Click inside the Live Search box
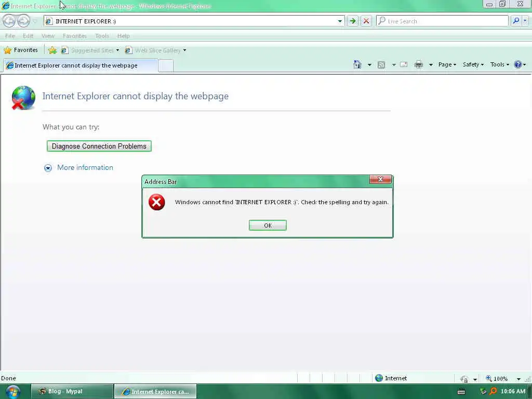Screen dimensions: 532x399 click(442, 21)
